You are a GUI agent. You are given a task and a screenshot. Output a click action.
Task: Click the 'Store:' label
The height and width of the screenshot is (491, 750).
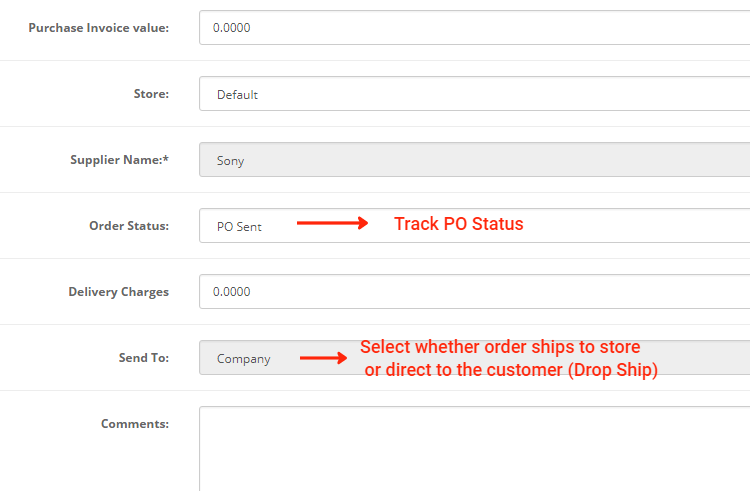click(x=151, y=94)
